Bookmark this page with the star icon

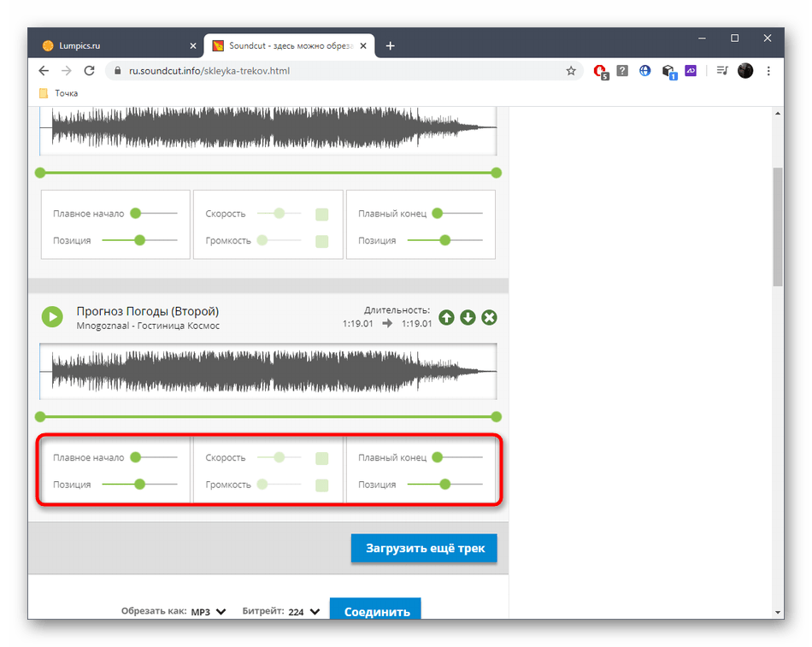point(571,71)
